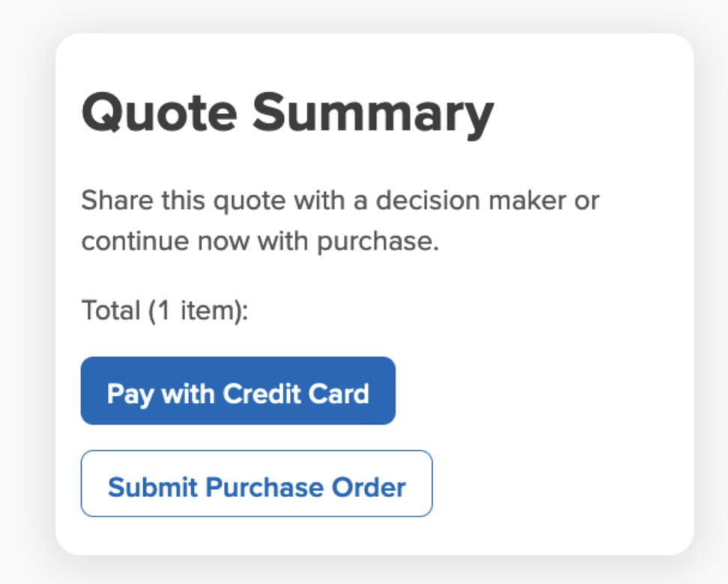Click the word 'Total' above the buttons
The image size is (728, 584).
pos(111,310)
